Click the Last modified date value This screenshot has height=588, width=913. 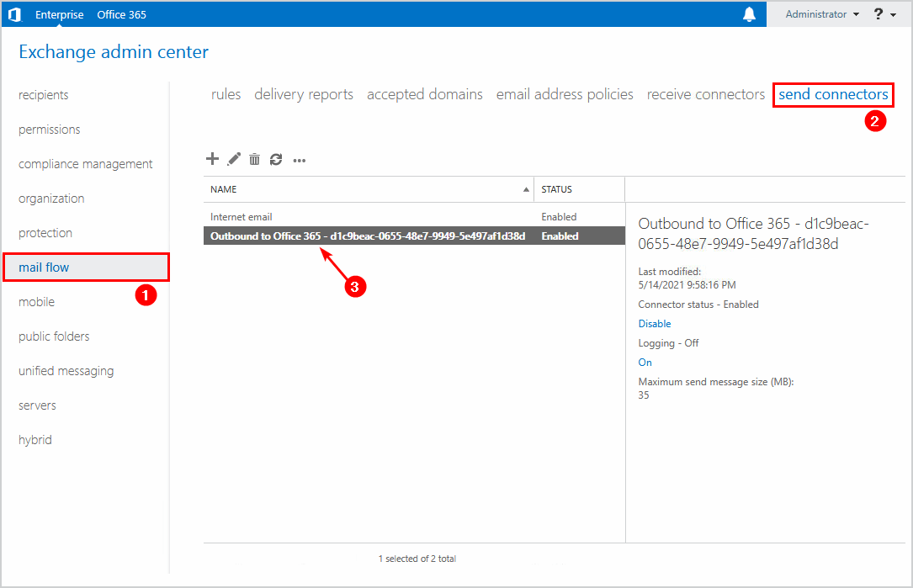[687, 284]
